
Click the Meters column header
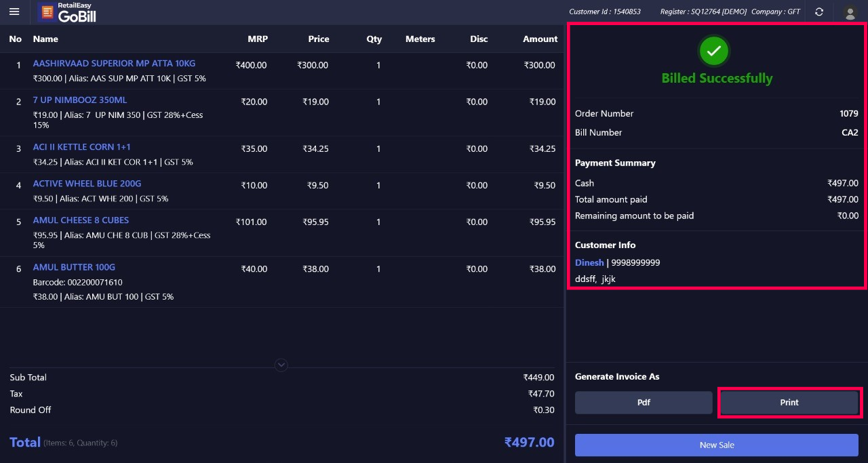tap(420, 39)
